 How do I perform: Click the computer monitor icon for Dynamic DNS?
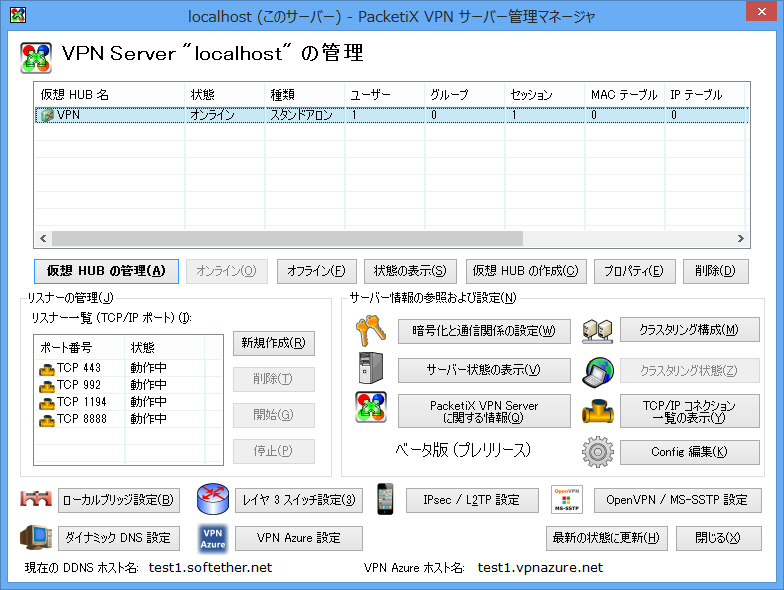[x=36, y=538]
